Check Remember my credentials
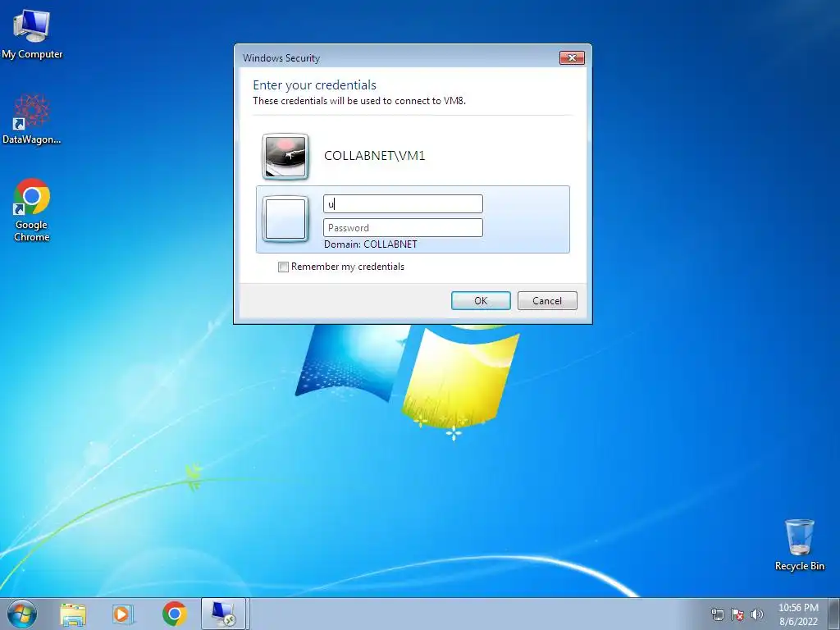 tap(283, 267)
